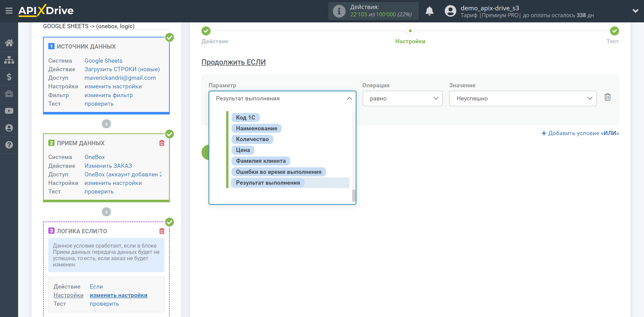Screen dimensions: 644x317
Task: Click Загрузить СТРОКИ (новые) action link
Action: click(122, 69)
